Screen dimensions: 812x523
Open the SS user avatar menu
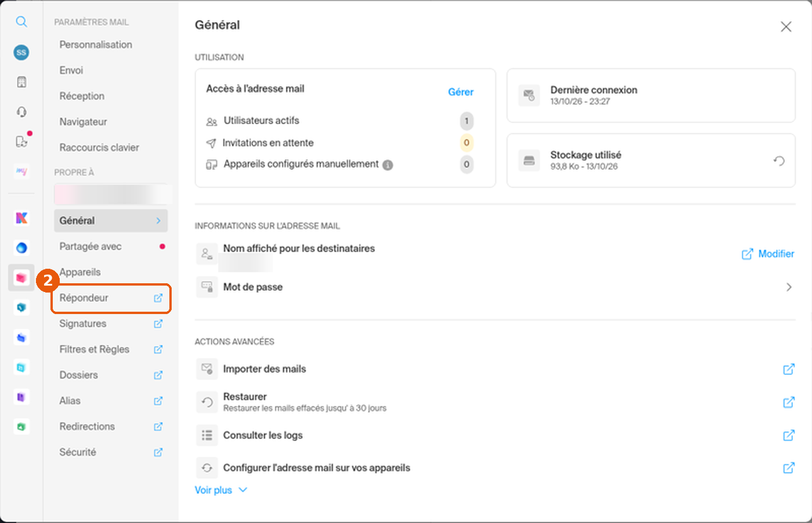pos(21,52)
